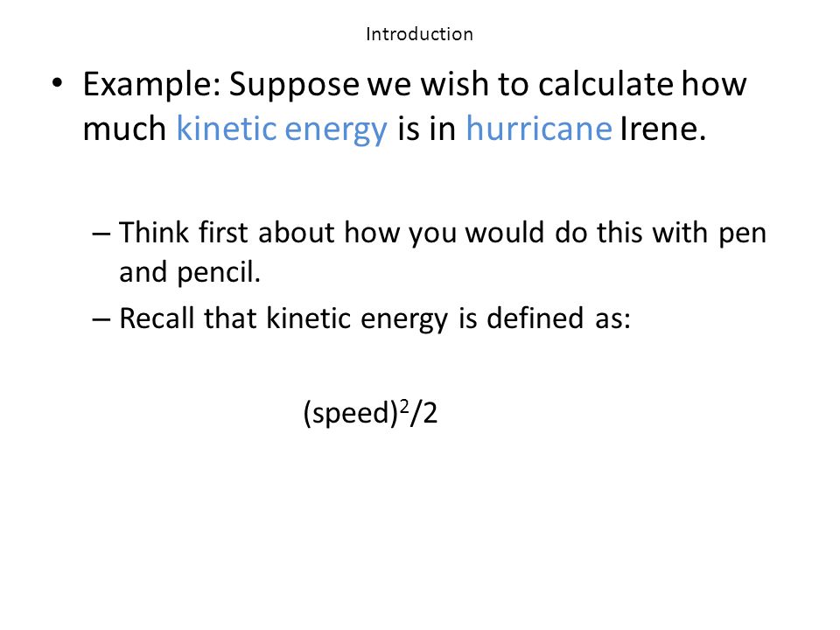Click the word "Think" in the sub-bullet
The width and height of the screenshot is (840, 630).
pyautogui.click(x=154, y=233)
